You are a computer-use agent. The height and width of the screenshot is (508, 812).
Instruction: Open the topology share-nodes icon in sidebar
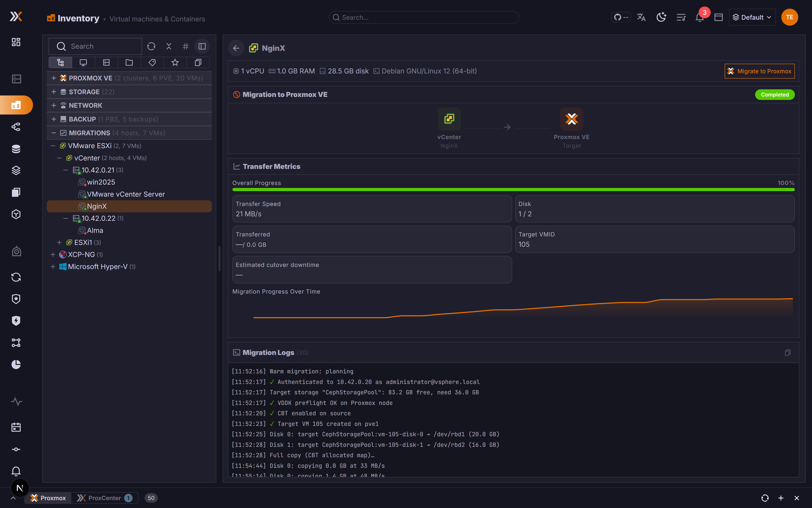point(16,127)
